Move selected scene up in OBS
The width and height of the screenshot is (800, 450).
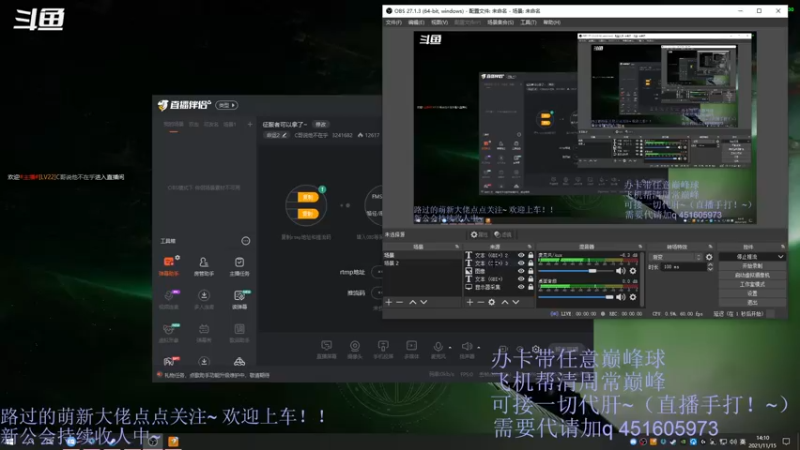tap(413, 303)
